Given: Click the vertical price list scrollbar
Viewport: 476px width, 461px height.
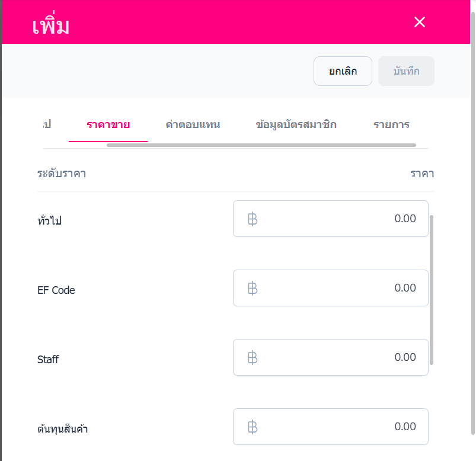Looking at the screenshot, I should coord(432,290).
